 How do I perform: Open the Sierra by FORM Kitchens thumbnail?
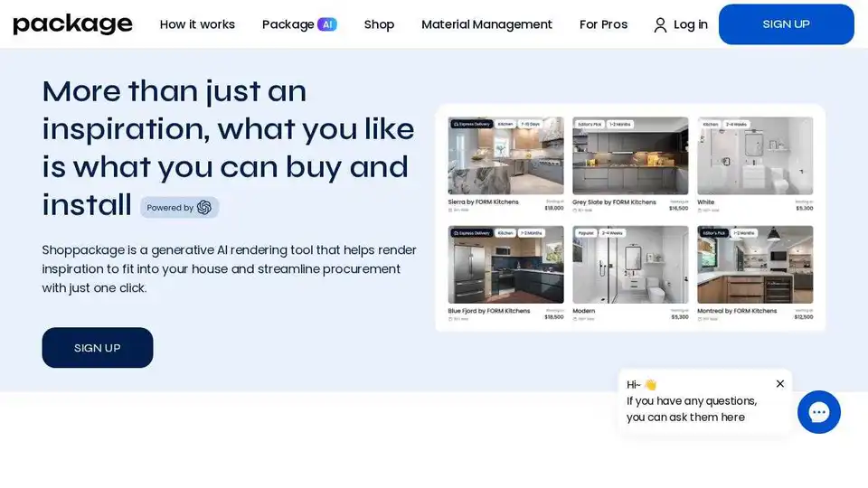(506, 155)
